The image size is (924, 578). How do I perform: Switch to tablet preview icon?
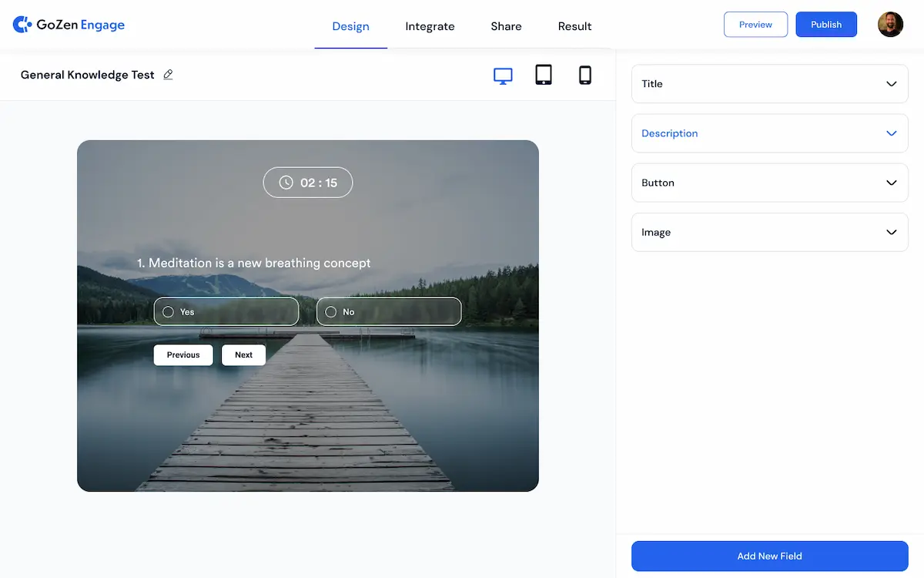[544, 75]
